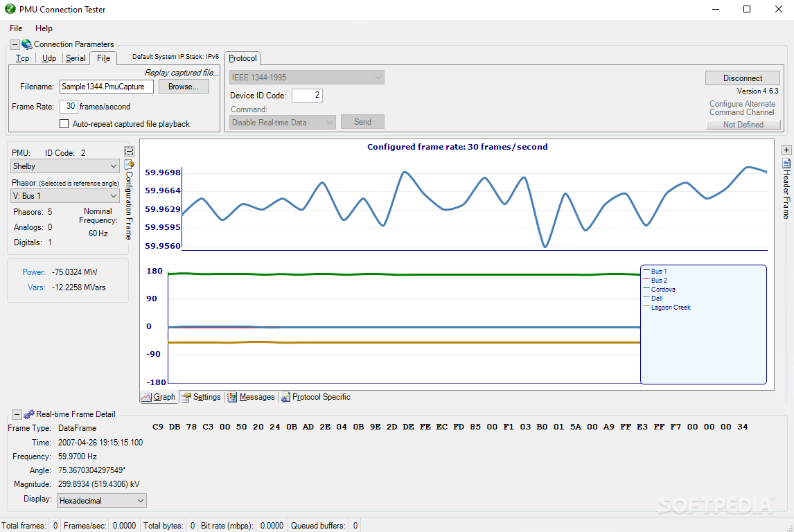The image size is (794, 532).
Task: Click the Magnitude value 299.8934 kV
Action: coord(99,484)
